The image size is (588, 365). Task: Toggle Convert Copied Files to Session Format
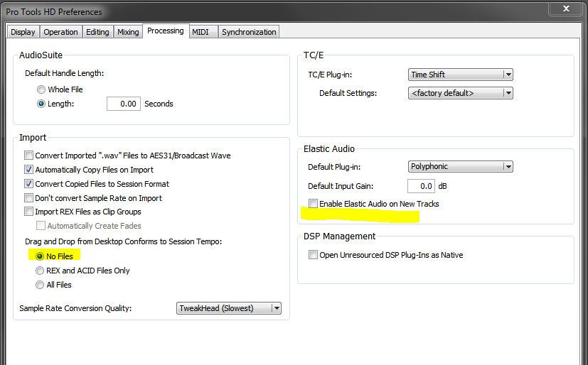[x=29, y=184]
